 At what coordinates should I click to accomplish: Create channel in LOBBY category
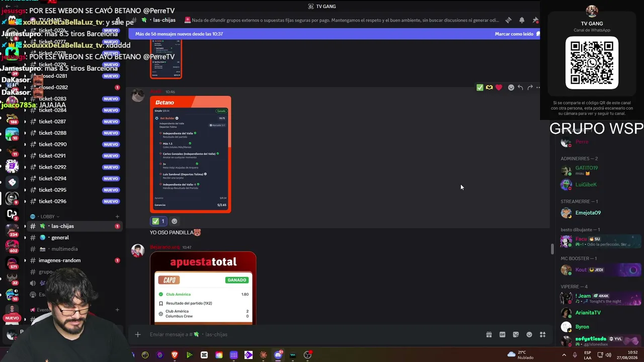(117, 217)
